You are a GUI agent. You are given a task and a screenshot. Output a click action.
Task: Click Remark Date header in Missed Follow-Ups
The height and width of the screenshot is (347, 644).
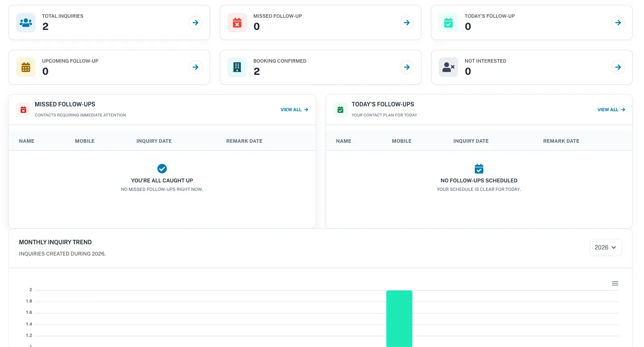(244, 141)
